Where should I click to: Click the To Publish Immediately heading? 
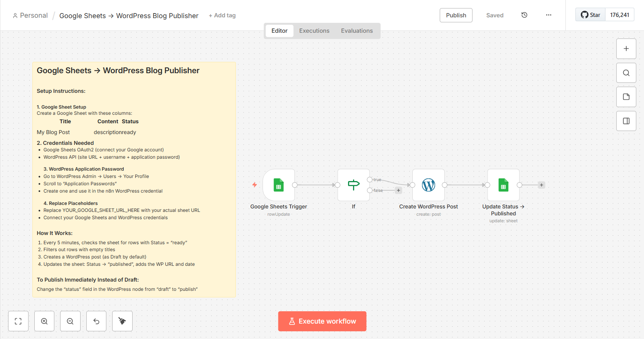(x=87, y=280)
